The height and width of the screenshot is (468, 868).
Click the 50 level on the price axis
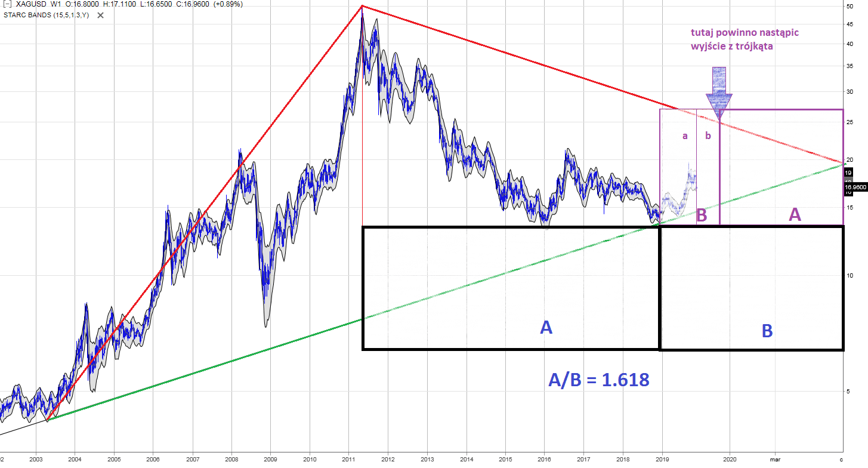(849, 7)
